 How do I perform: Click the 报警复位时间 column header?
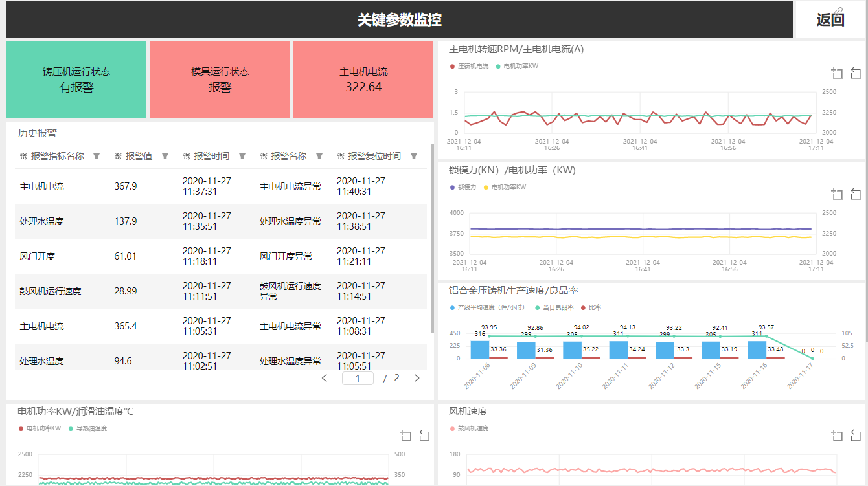pyautogui.click(x=374, y=156)
